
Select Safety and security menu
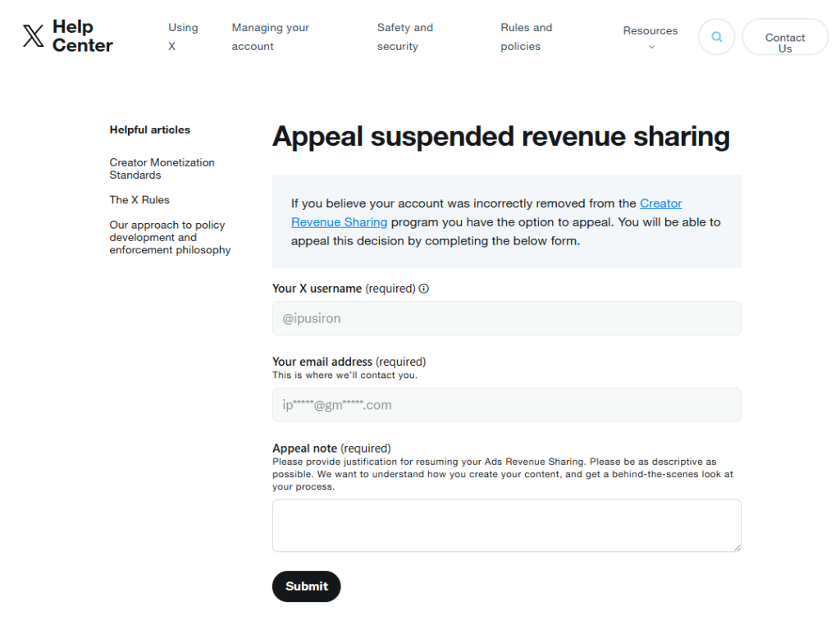tap(404, 37)
